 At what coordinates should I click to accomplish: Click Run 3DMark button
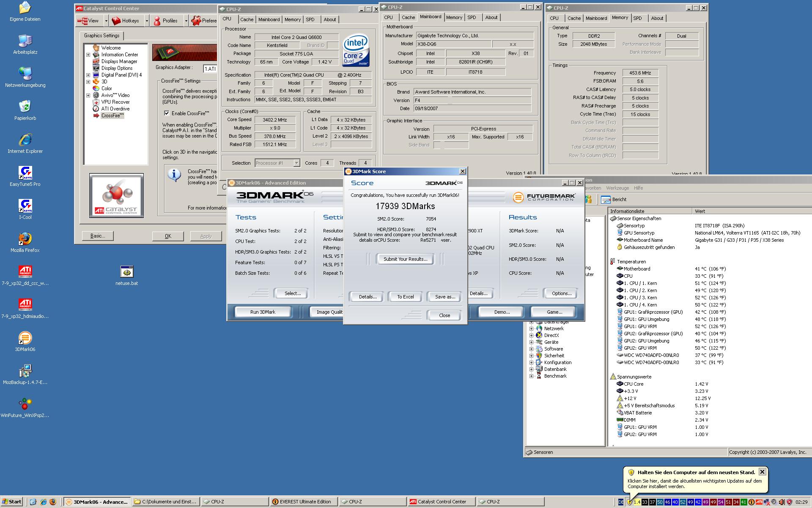(263, 312)
